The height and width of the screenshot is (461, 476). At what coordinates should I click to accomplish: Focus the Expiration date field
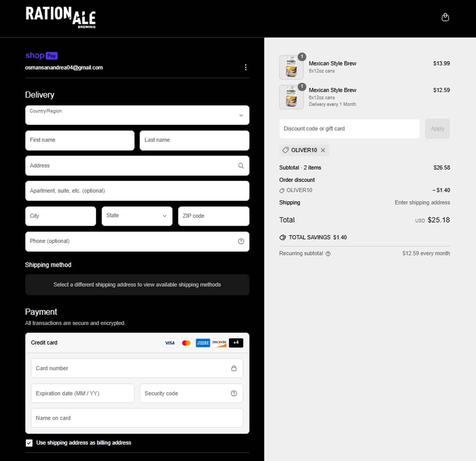click(83, 393)
